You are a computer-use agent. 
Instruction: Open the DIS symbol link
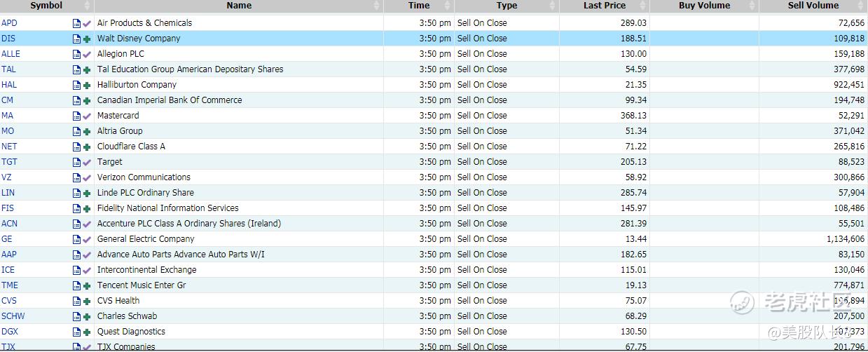(x=8, y=39)
